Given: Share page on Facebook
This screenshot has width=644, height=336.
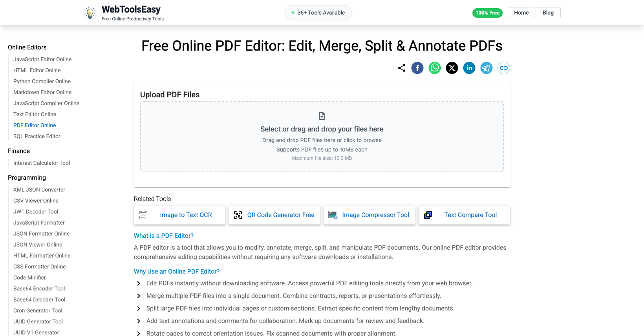Looking at the screenshot, I should point(417,68).
